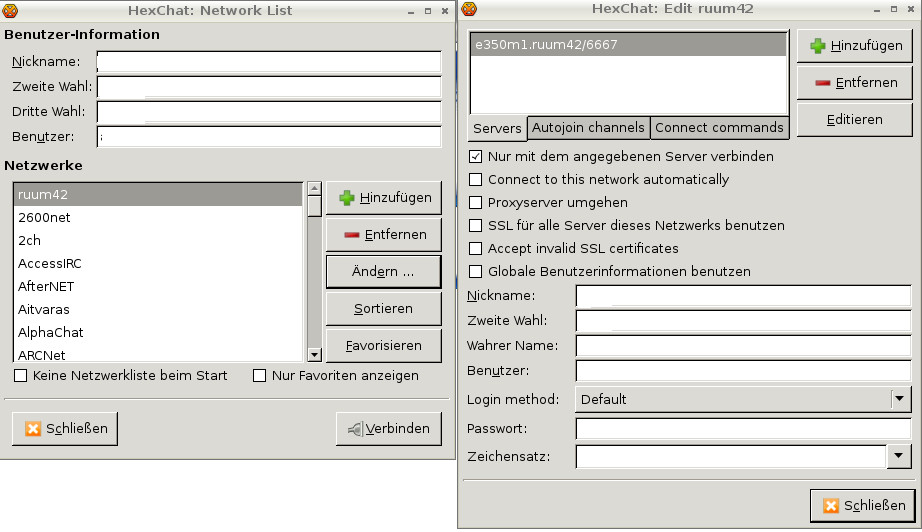Image resolution: width=922 pixels, height=532 pixels.
Task: Click the Ändern ... button
Action: point(384,272)
